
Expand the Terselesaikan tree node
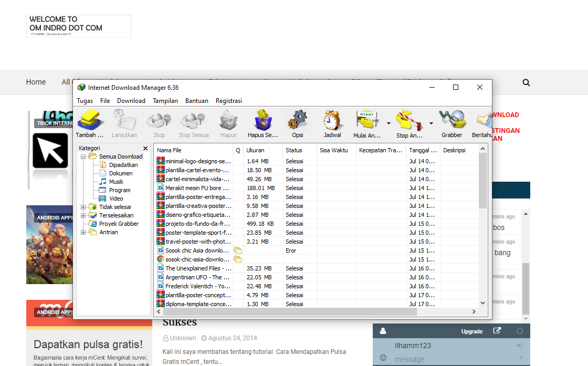[x=83, y=216]
